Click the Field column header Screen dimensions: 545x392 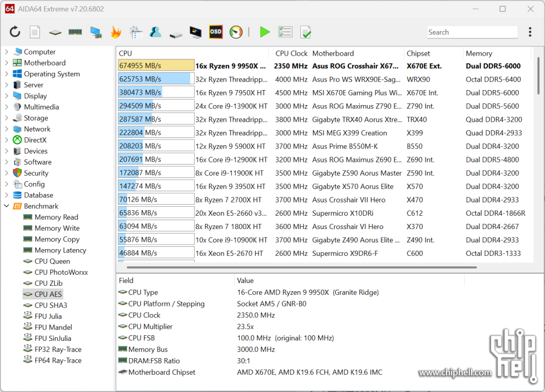pyautogui.click(x=175, y=280)
